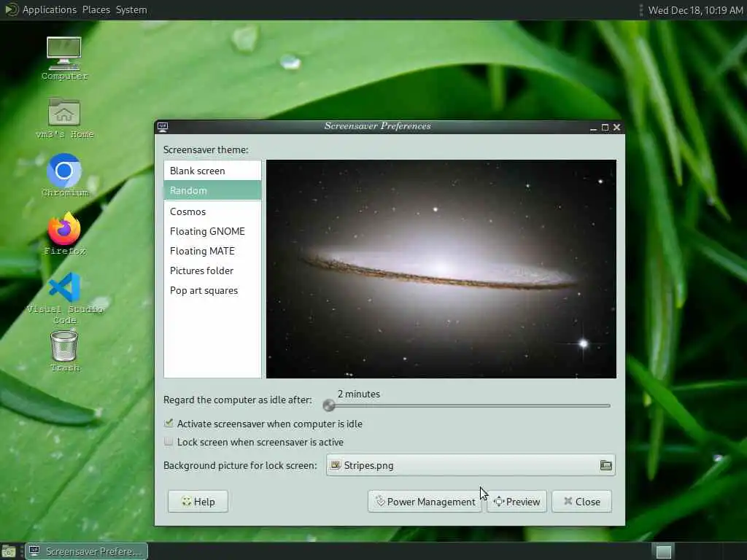Select the Cosmos screensaver theme
This screenshot has width=747, height=560.
212,211
